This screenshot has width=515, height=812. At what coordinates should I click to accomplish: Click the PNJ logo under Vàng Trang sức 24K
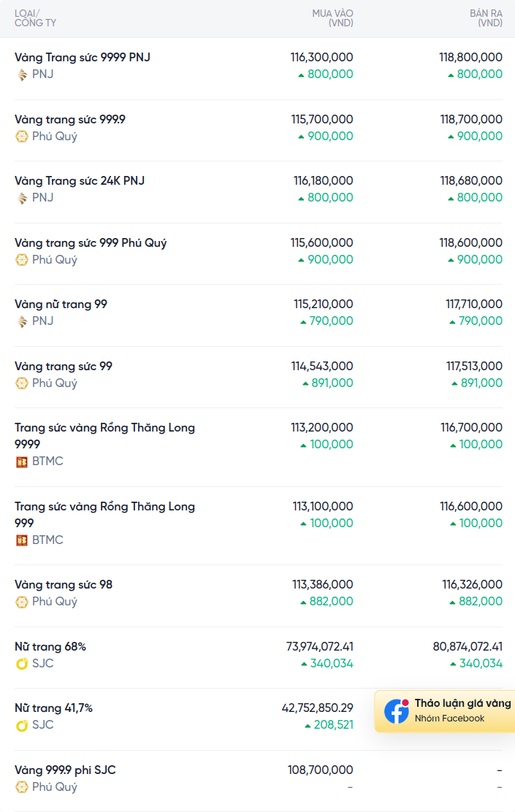pyautogui.click(x=22, y=198)
